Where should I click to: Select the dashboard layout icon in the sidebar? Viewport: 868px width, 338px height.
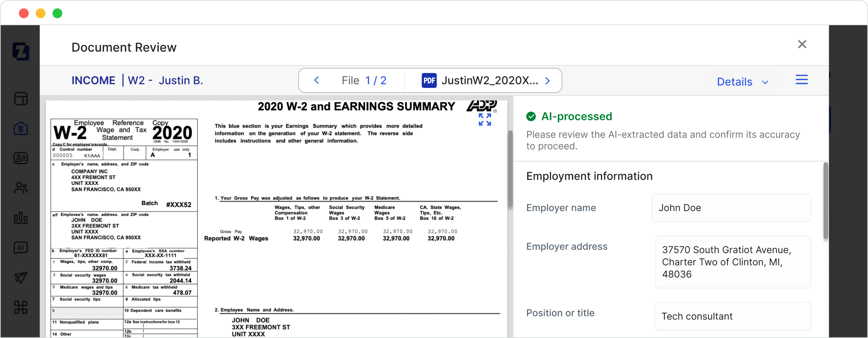[21, 98]
